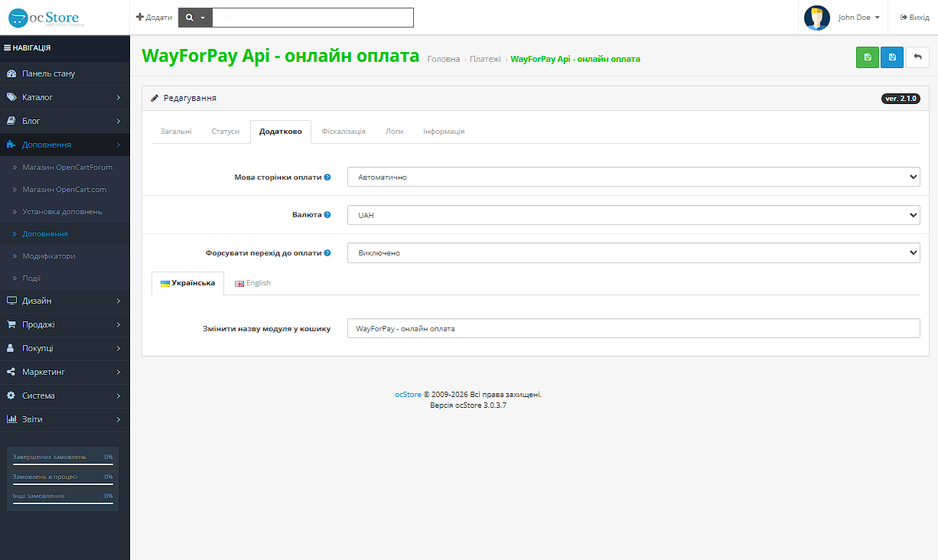
Task: Expand the Блог sidebar menu
Action: click(x=65, y=121)
